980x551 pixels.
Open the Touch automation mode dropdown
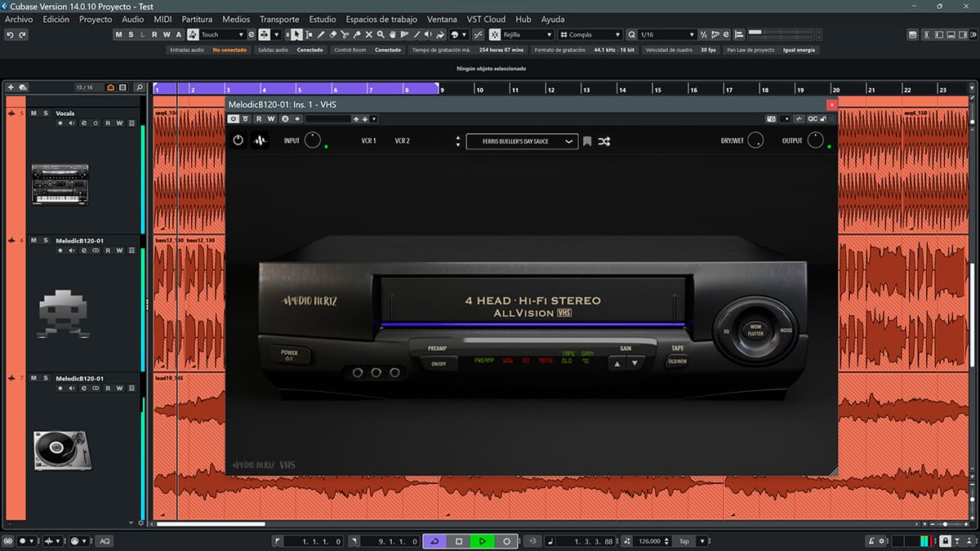pyautogui.click(x=222, y=35)
